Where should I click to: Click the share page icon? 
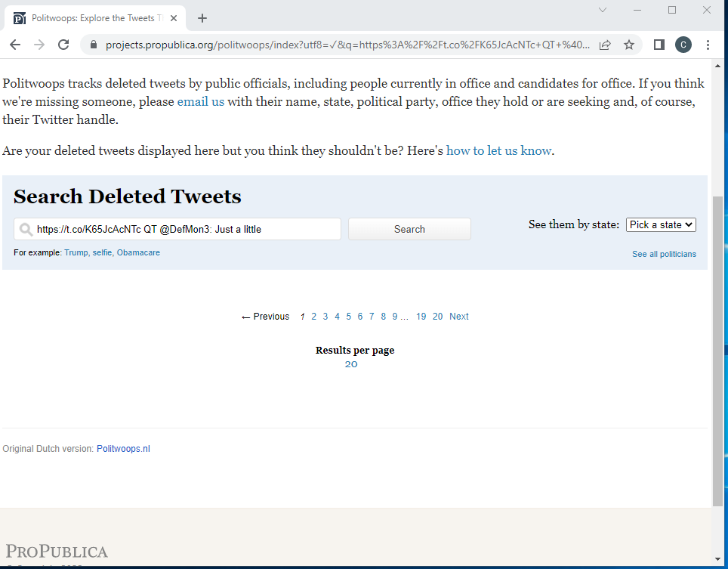pos(605,45)
